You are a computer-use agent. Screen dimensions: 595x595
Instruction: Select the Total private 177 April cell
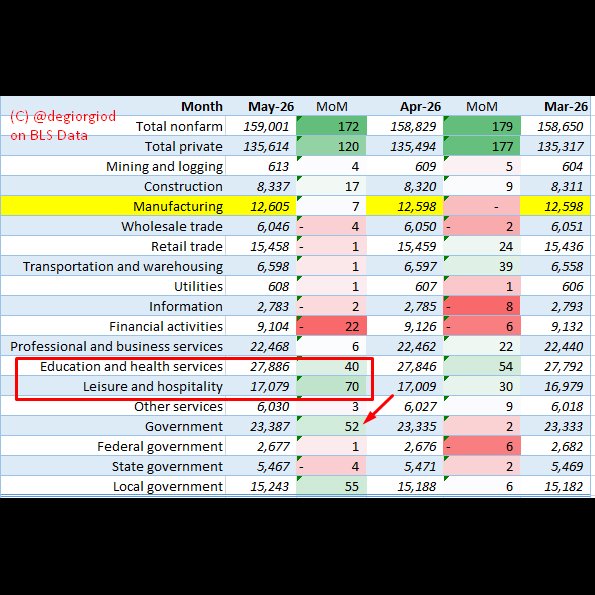point(482,146)
